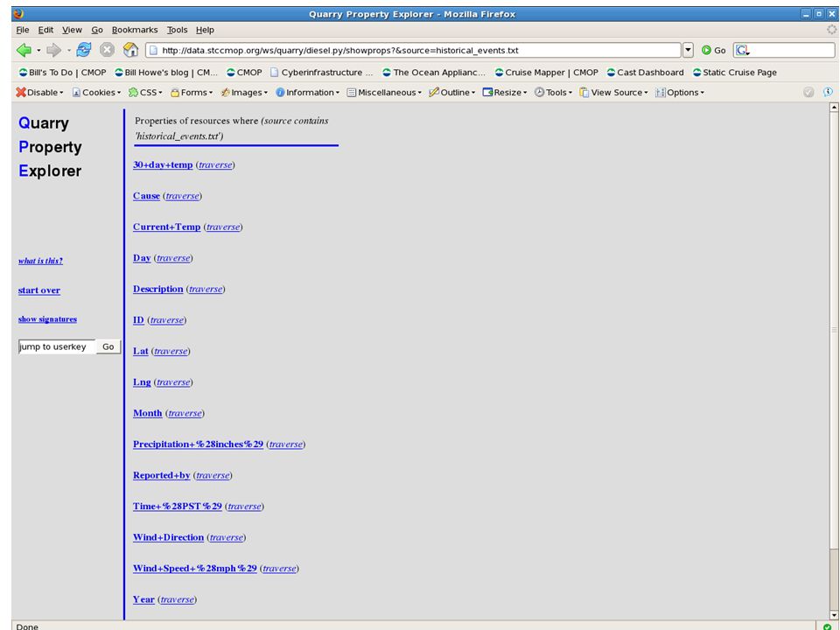Click the grey Forward arrow button

[x=53, y=51]
